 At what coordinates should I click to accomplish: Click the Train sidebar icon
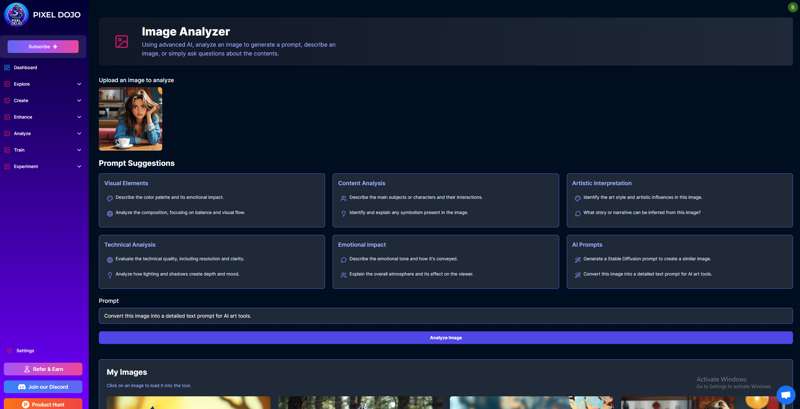pos(7,150)
